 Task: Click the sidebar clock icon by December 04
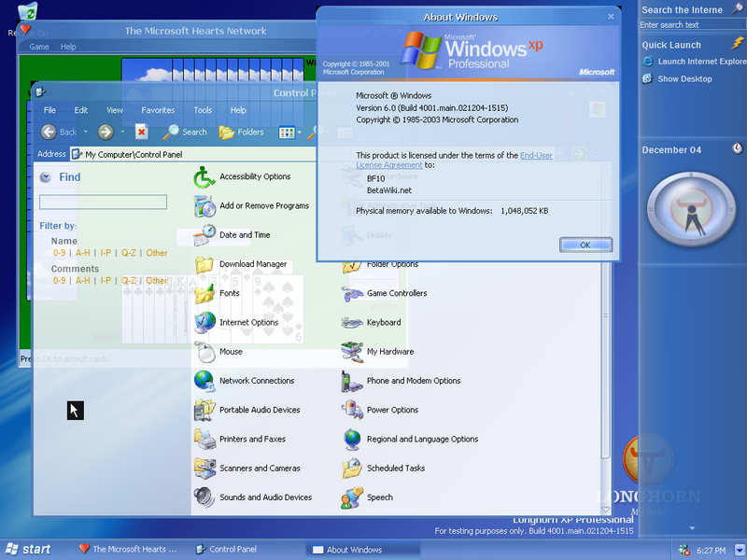[738, 148]
